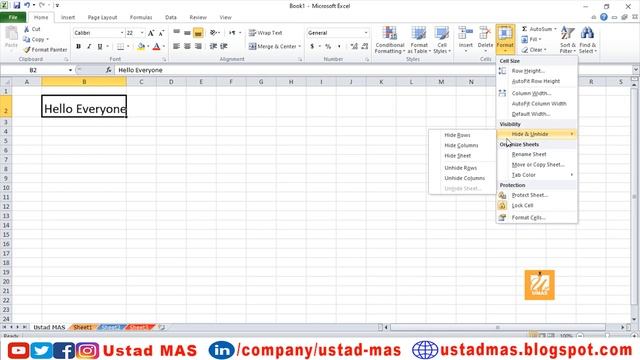This screenshot has height=360, width=640.
Task: Open the General number format dropdown
Action: (x=366, y=33)
